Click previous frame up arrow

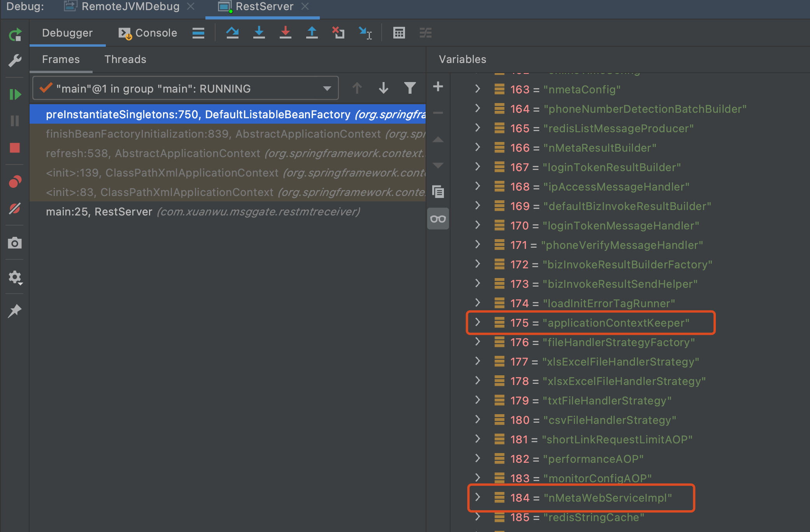(357, 88)
